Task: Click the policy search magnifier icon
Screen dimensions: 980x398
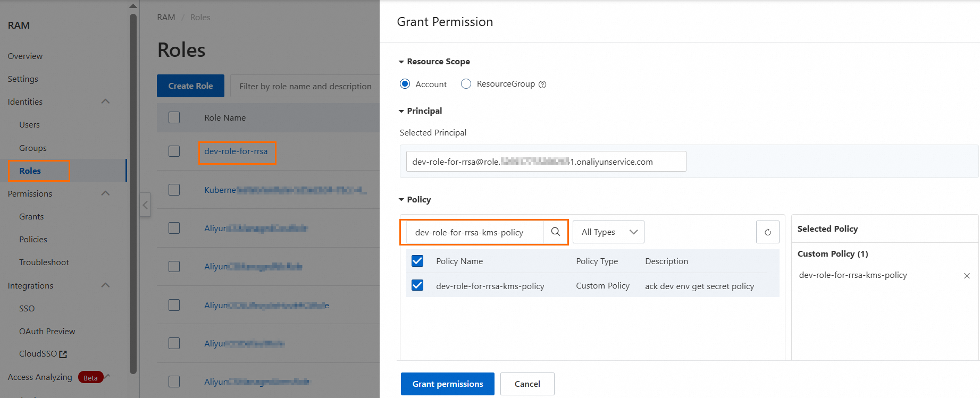Action: tap(556, 232)
